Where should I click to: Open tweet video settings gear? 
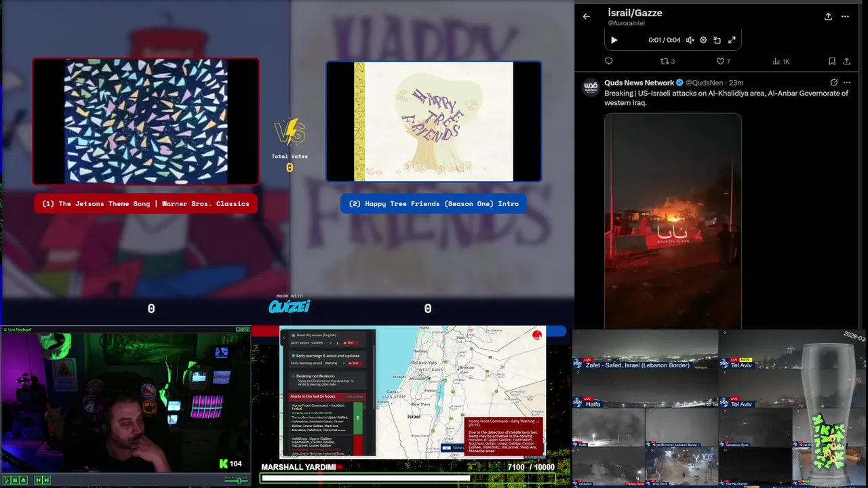click(703, 40)
